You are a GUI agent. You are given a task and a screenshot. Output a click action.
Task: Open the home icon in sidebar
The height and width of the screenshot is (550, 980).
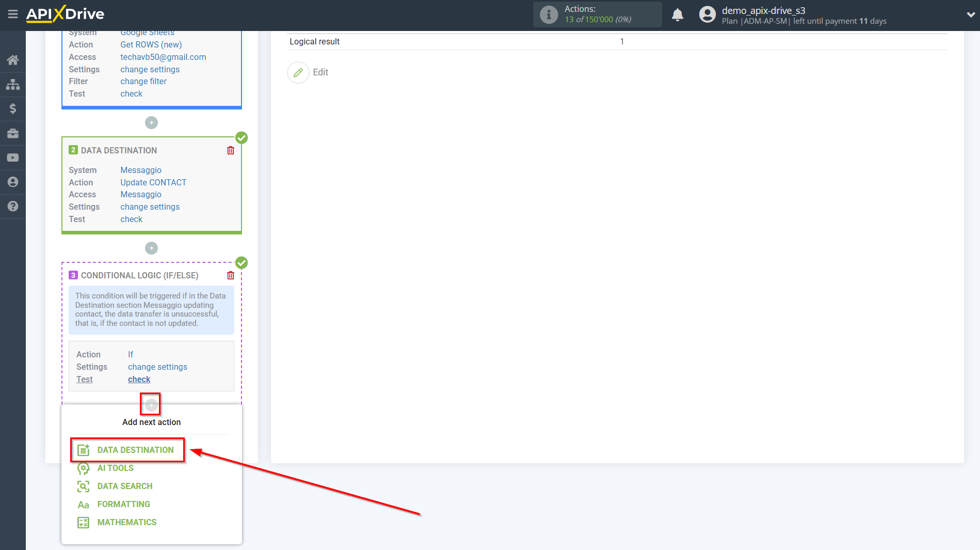(13, 60)
